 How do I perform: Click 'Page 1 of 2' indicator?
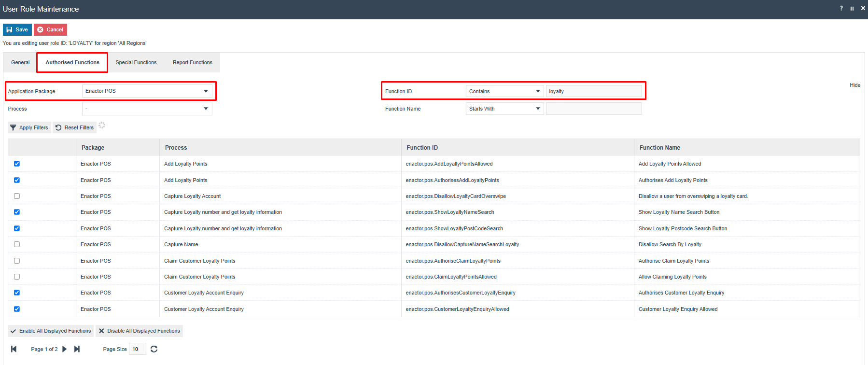tap(44, 349)
